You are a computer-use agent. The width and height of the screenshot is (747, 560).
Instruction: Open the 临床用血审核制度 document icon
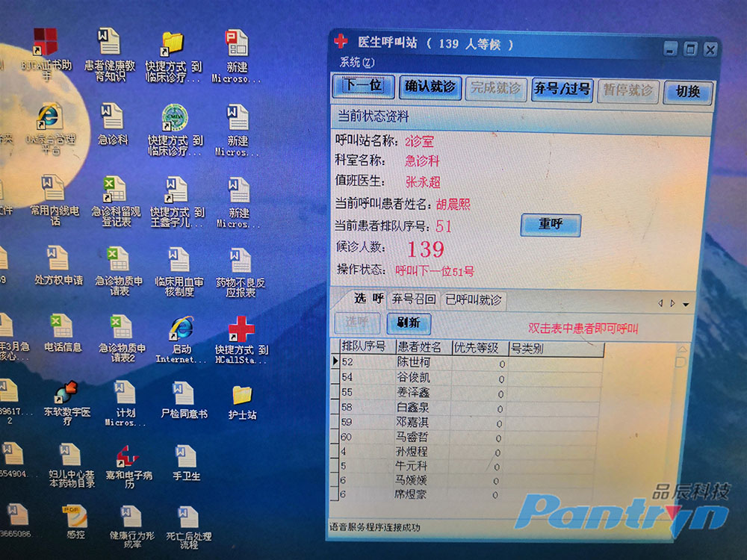[179, 273]
